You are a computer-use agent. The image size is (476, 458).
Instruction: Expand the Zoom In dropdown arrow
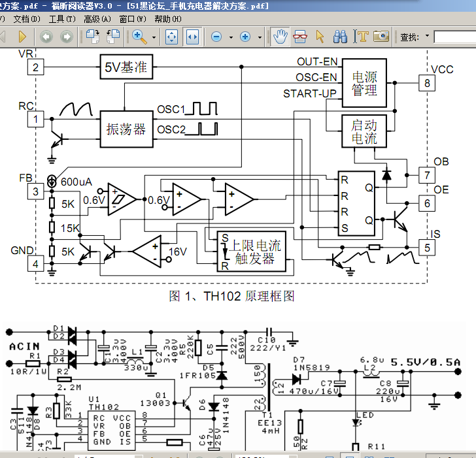pyautogui.click(x=260, y=37)
